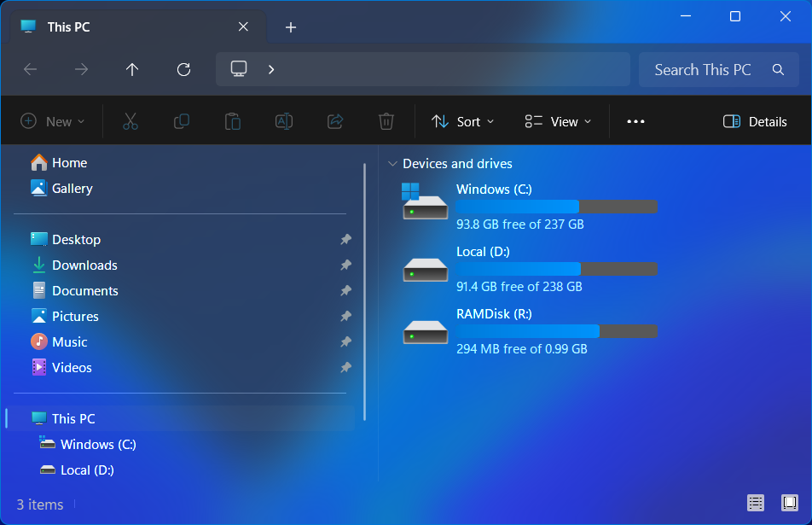
Task: Click the pin icon next to Pictures
Action: click(346, 316)
